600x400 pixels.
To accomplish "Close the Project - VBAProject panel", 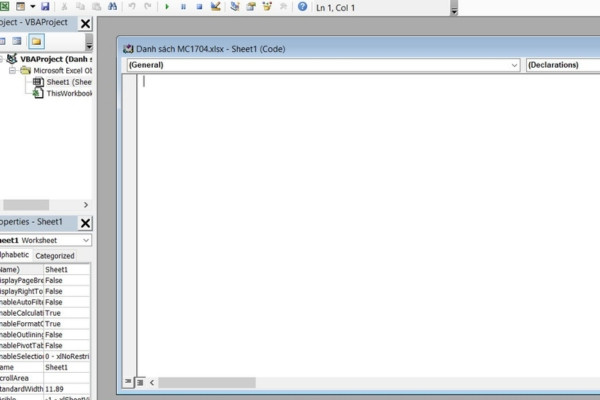I will click(85, 24).
